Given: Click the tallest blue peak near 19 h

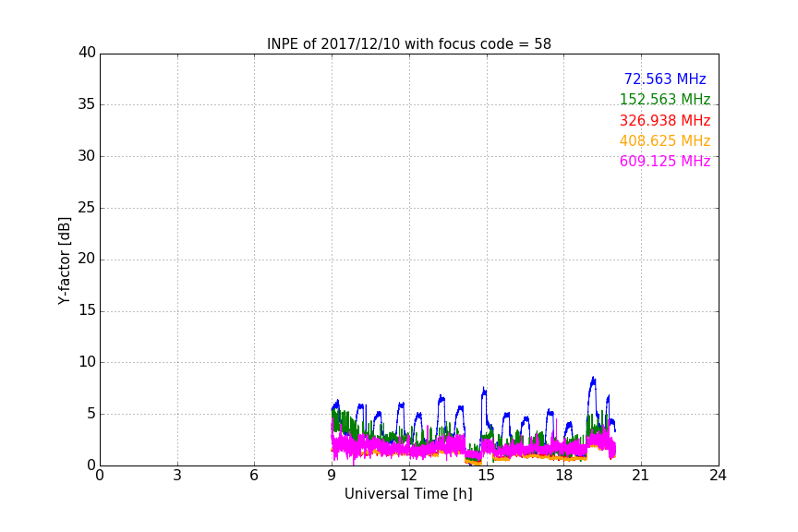Looking at the screenshot, I should pyautogui.click(x=593, y=380).
